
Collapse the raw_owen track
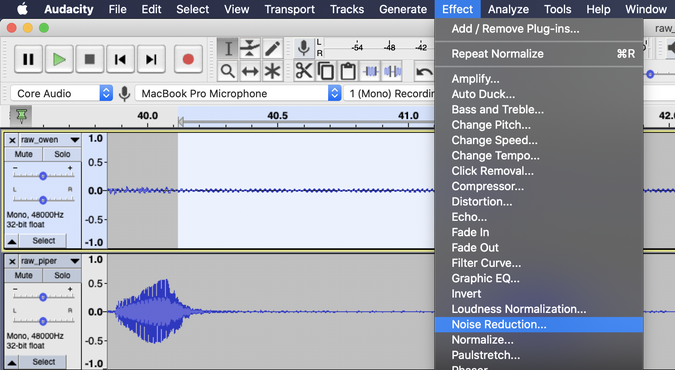click(12, 241)
